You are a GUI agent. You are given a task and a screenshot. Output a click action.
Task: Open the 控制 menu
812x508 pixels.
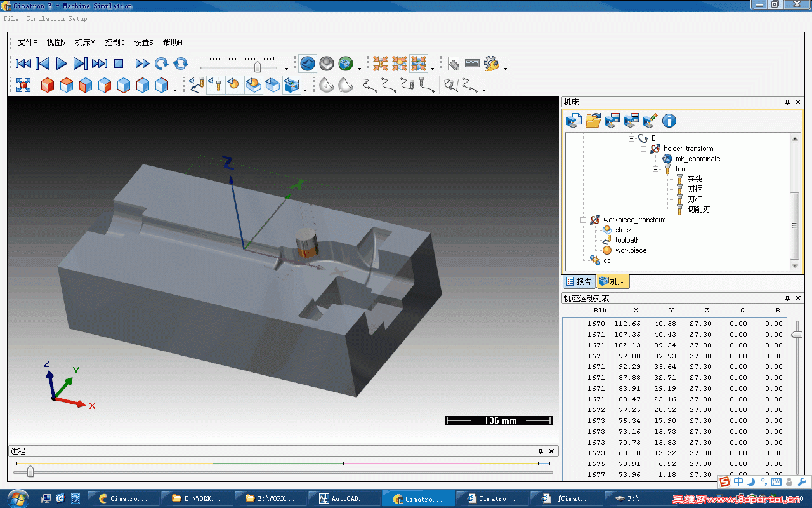pos(115,43)
